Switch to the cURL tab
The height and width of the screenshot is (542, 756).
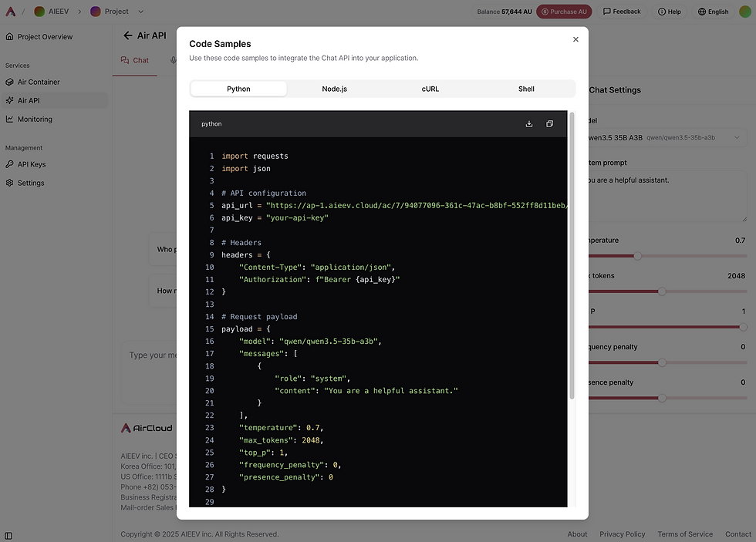point(430,89)
